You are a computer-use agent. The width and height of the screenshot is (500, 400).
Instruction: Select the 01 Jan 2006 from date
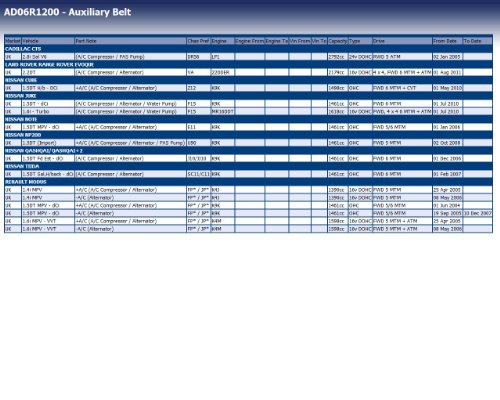click(447, 127)
